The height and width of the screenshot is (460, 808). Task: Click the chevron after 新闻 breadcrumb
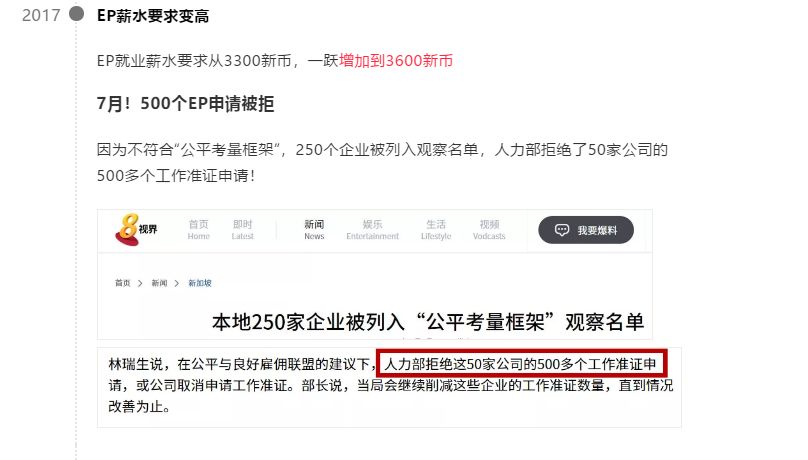(x=177, y=283)
